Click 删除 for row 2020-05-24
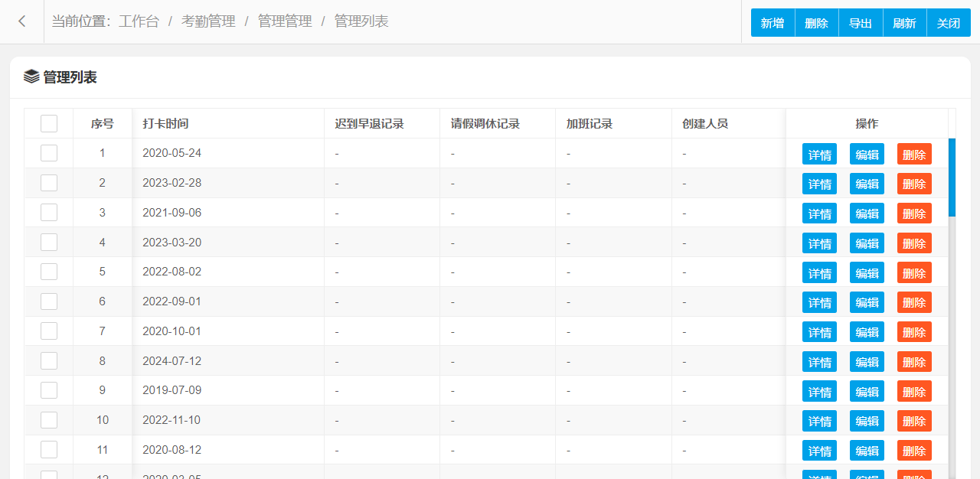The image size is (980, 479). click(x=914, y=154)
